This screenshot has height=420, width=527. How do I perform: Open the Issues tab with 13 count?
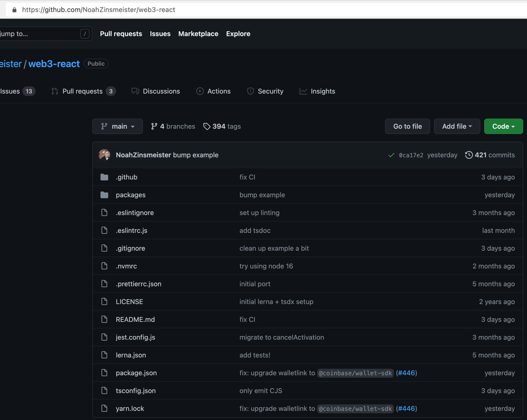pyautogui.click(x=17, y=91)
